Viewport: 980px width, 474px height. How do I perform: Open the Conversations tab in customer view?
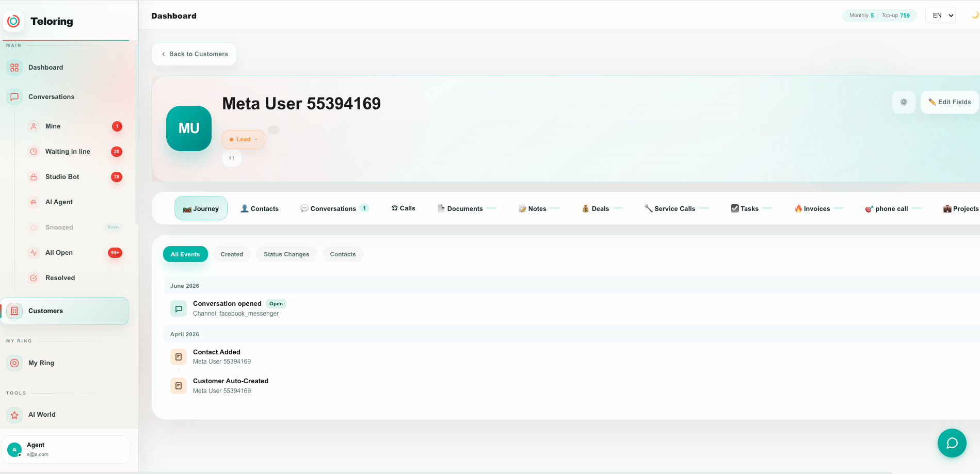334,209
